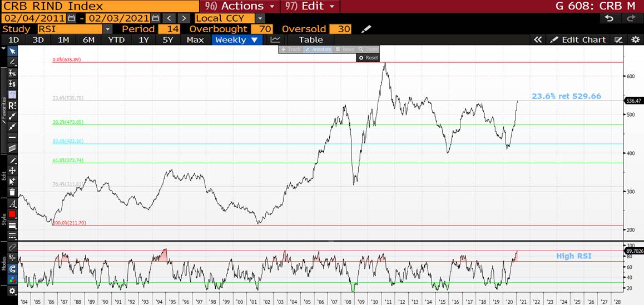Open the start date calendar picker
644x305 pixels.
[x=72, y=18]
